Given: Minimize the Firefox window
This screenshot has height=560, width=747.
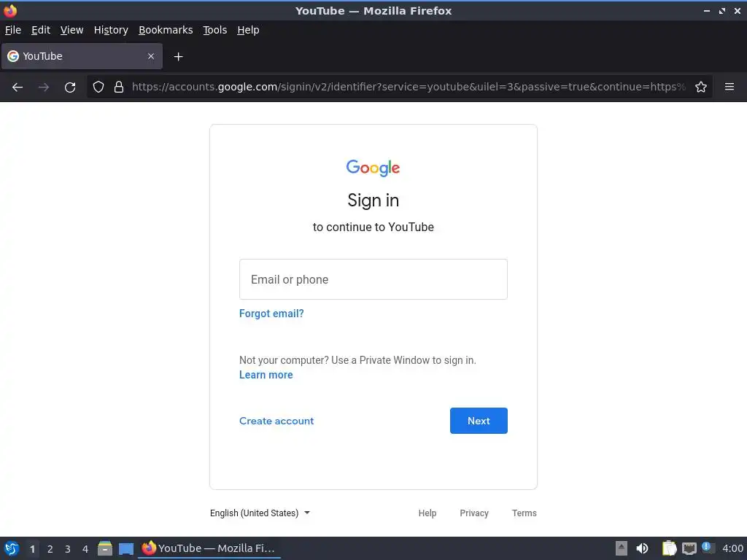Looking at the screenshot, I should point(707,10).
